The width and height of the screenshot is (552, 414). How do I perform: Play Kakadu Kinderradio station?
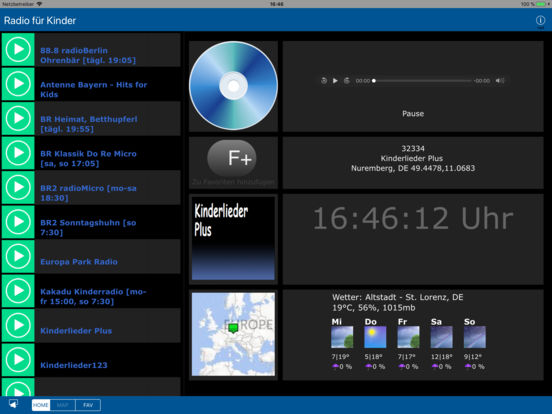pyautogui.click(x=18, y=291)
